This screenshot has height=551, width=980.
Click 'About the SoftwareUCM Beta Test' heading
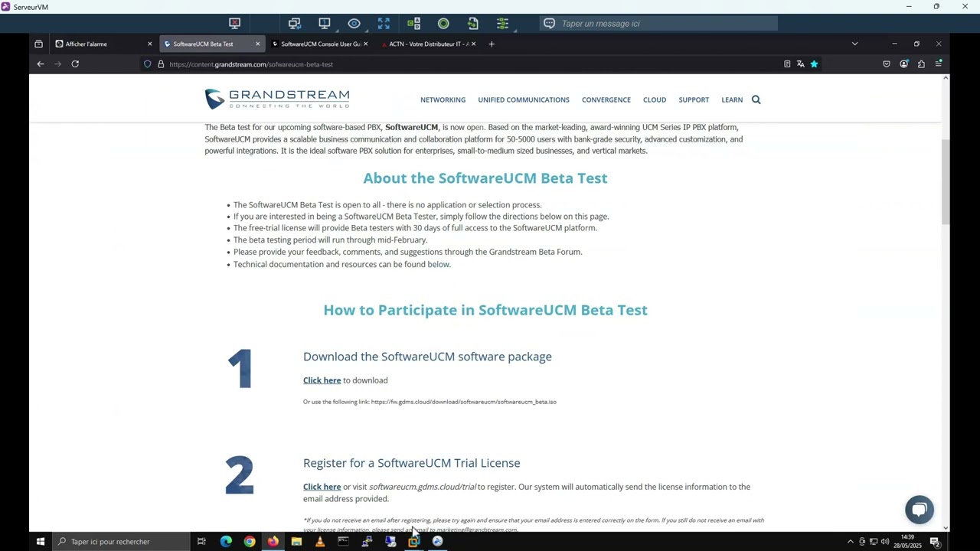pos(485,178)
